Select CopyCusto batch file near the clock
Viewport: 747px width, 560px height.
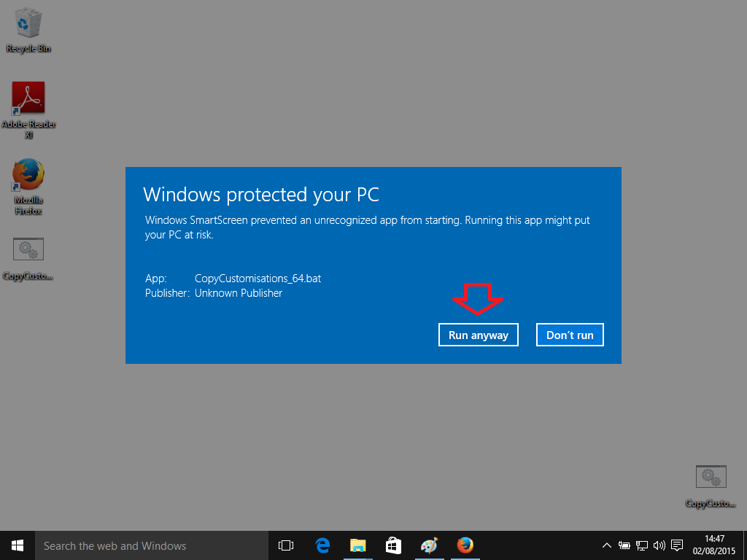point(711,486)
